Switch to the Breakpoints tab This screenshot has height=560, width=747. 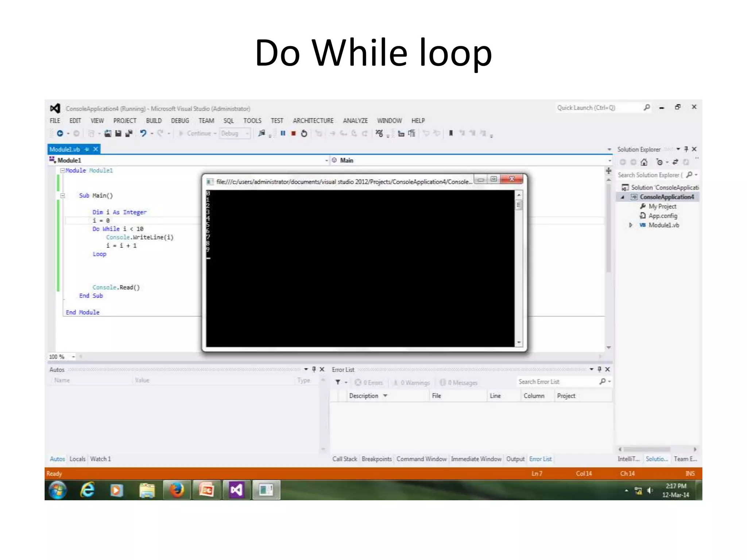click(377, 459)
